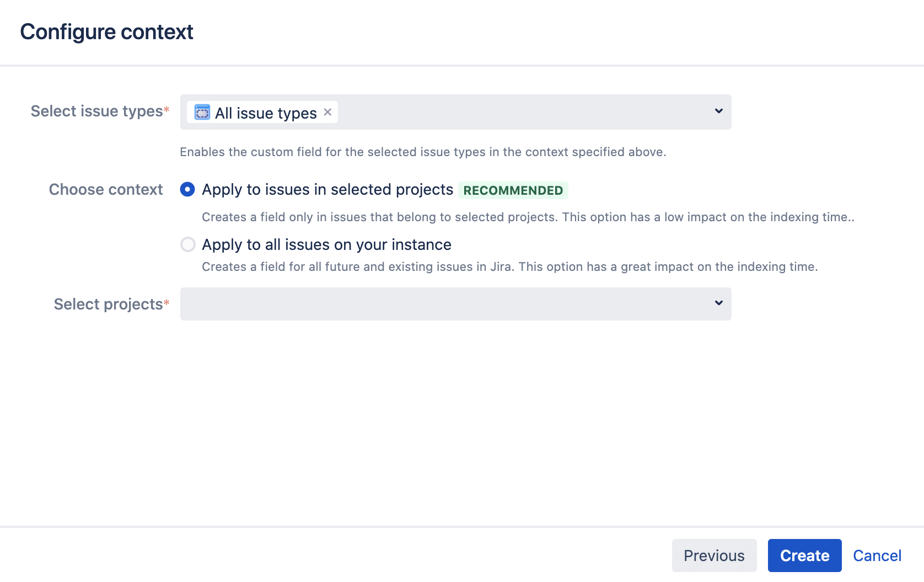Click the Select issue types chevron
Screen dimensions: 924x582
click(x=718, y=111)
